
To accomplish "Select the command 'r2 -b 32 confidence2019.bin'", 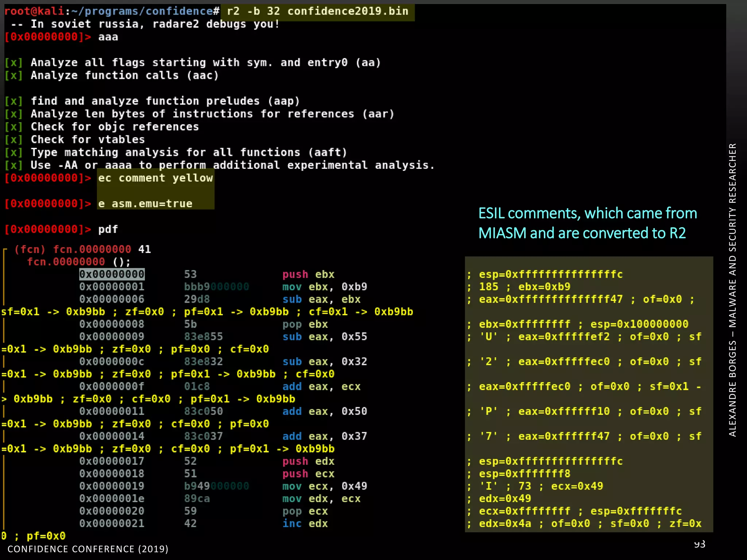I will pos(317,11).
